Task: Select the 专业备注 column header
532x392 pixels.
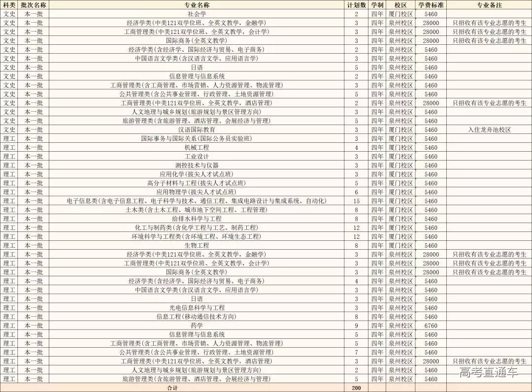Action: [489, 4]
